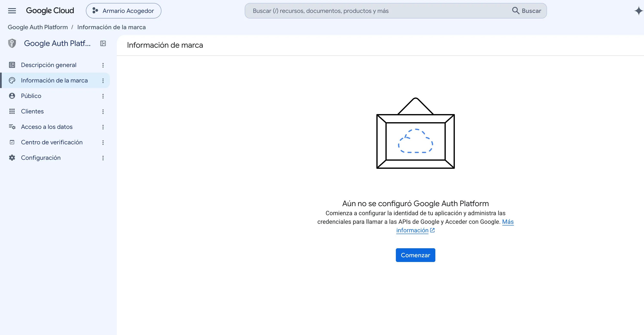Open more options for Clientes
The height and width of the screenshot is (335, 644).
point(103,112)
